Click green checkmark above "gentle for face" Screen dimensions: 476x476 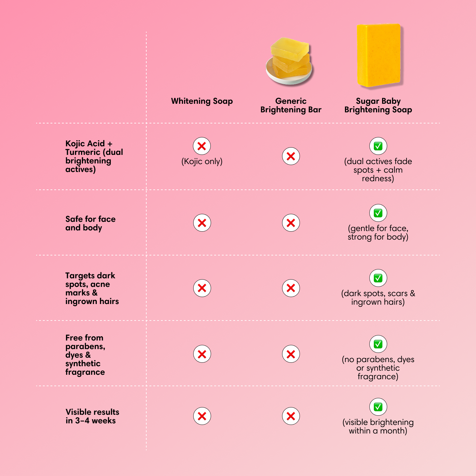(378, 213)
